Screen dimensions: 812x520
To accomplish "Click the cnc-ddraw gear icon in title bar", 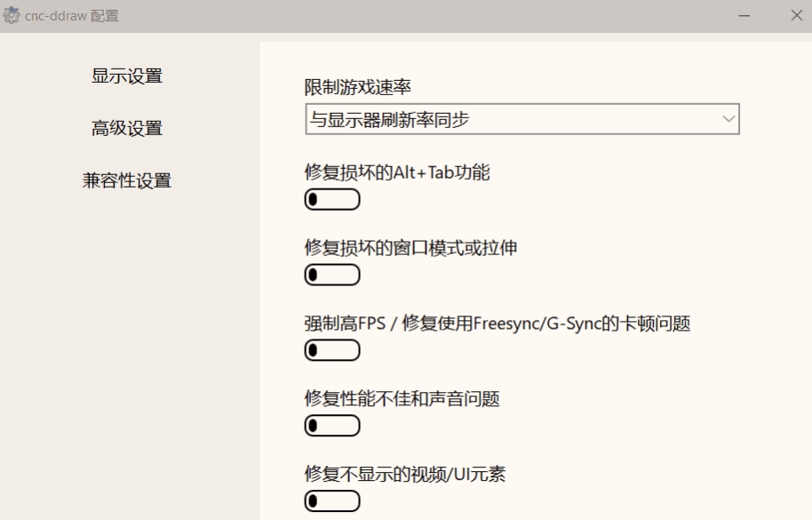I will [11, 15].
